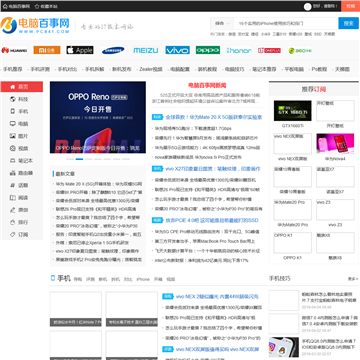The width and height of the screenshot is (360, 360).
Task: Click the router icon beside 路由器 in sidebar
Action: click(13, 173)
